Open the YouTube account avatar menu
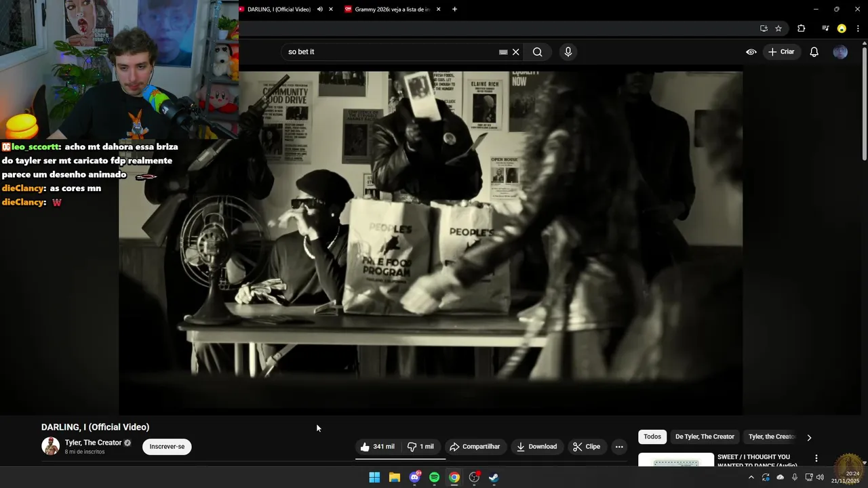Image resolution: width=868 pixels, height=488 pixels. (840, 52)
